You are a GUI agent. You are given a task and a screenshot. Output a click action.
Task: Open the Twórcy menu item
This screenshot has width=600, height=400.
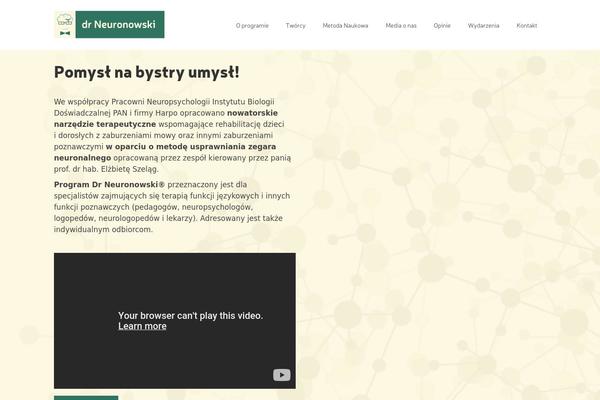coord(295,26)
